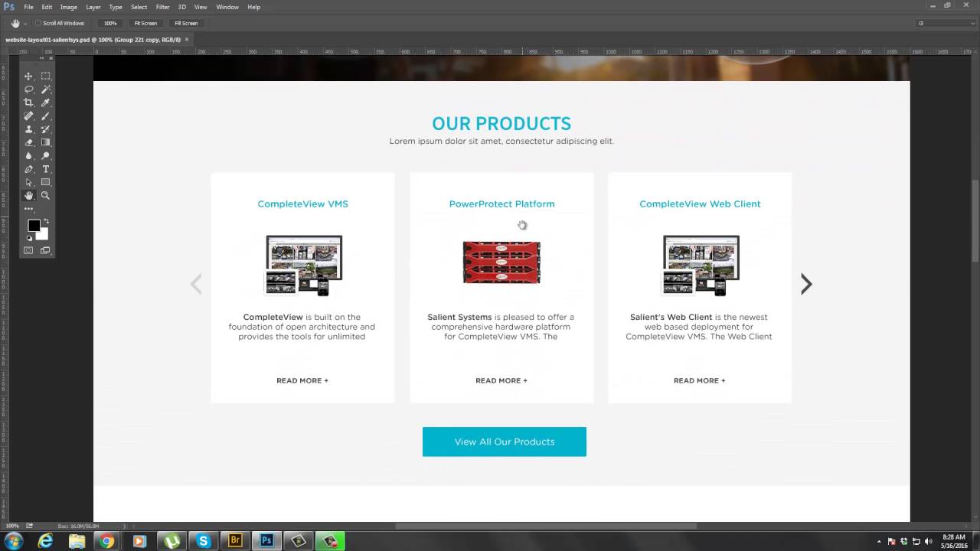Open Google Chrome from the taskbar
The height and width of the screenshot is (551, 980).
pos(107,541)
